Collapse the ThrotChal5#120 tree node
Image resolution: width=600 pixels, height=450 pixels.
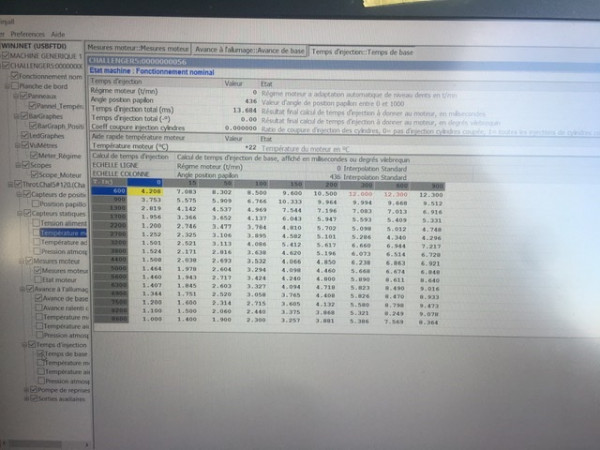(10, 184)
